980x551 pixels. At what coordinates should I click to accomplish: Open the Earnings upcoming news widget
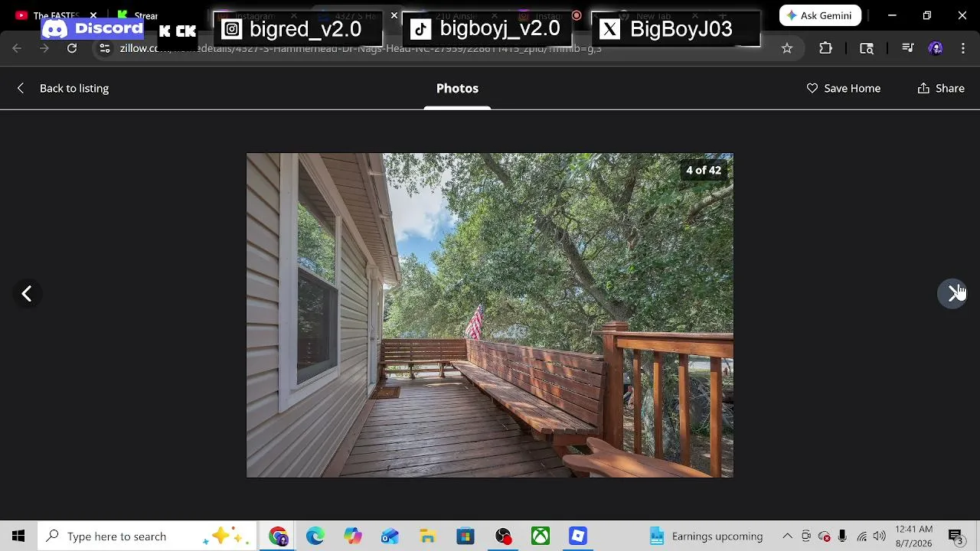[706, 536]
